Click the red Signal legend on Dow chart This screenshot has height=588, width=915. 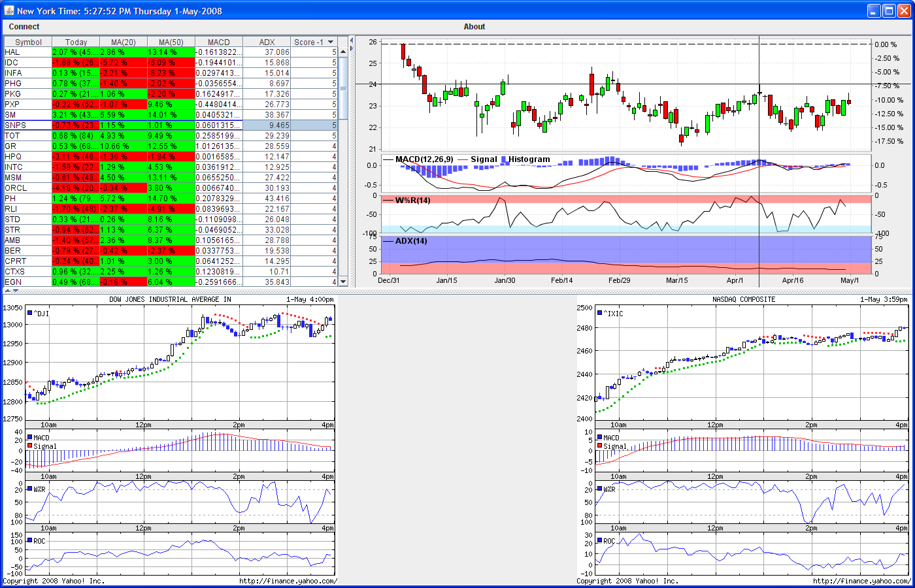click(x=30, y=446)
